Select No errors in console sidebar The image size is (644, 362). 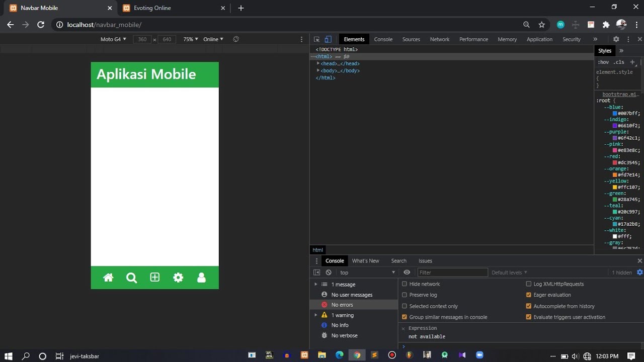point(354,305)
